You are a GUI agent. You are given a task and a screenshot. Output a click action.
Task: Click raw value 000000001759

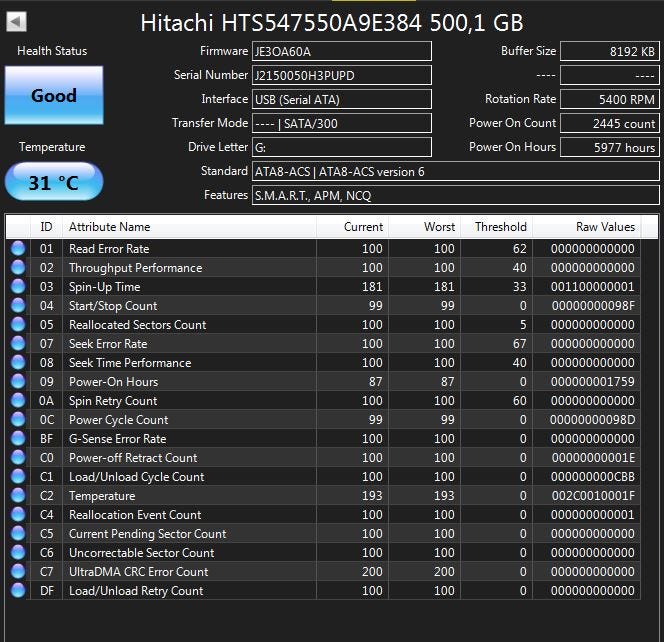pyautogui.click(x=592, y=382)
